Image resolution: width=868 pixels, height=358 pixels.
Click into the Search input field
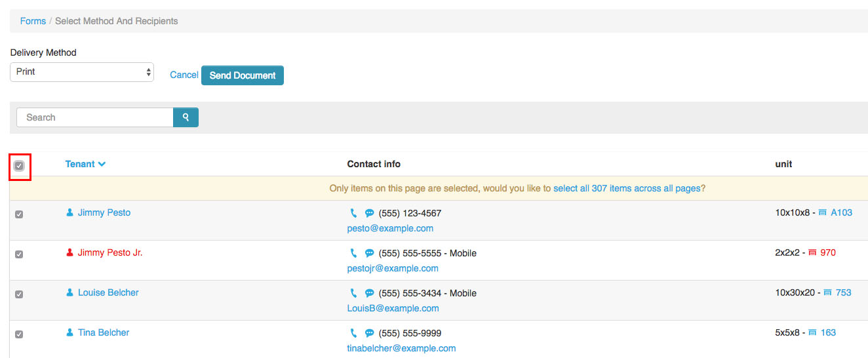click(95, 117)
